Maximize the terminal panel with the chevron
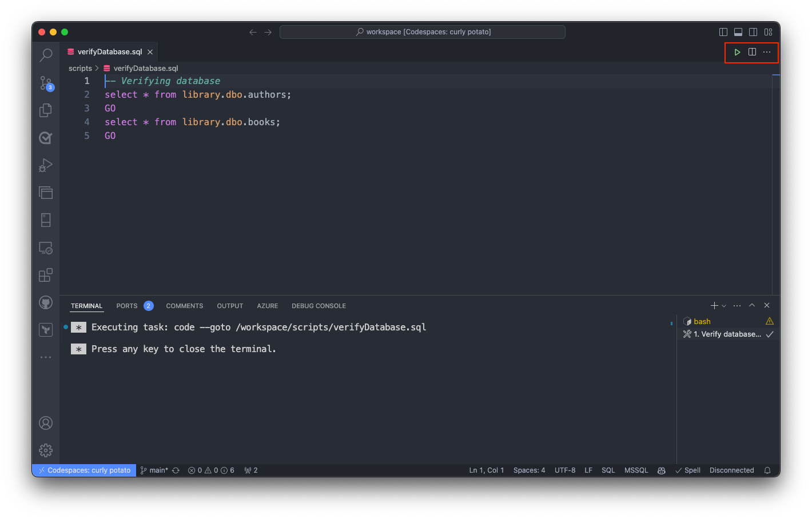812x519 pixels. coord(752,305)
